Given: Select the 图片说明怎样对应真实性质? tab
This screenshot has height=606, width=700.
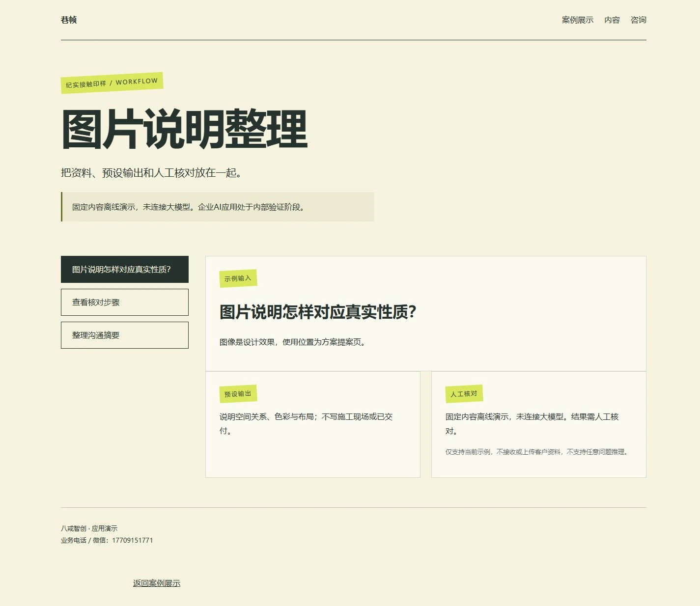Looking at the screenshot, I should tap(125, 269).
